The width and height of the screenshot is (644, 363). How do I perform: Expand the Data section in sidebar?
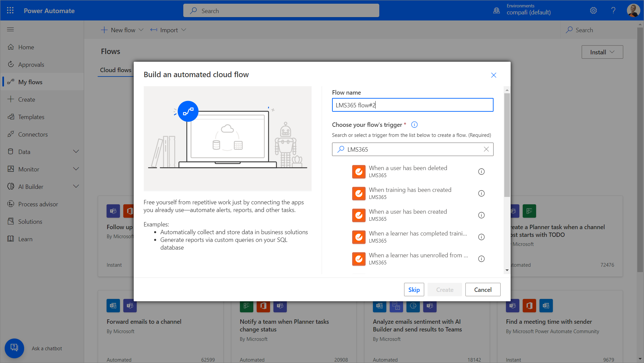coord(76,152)
